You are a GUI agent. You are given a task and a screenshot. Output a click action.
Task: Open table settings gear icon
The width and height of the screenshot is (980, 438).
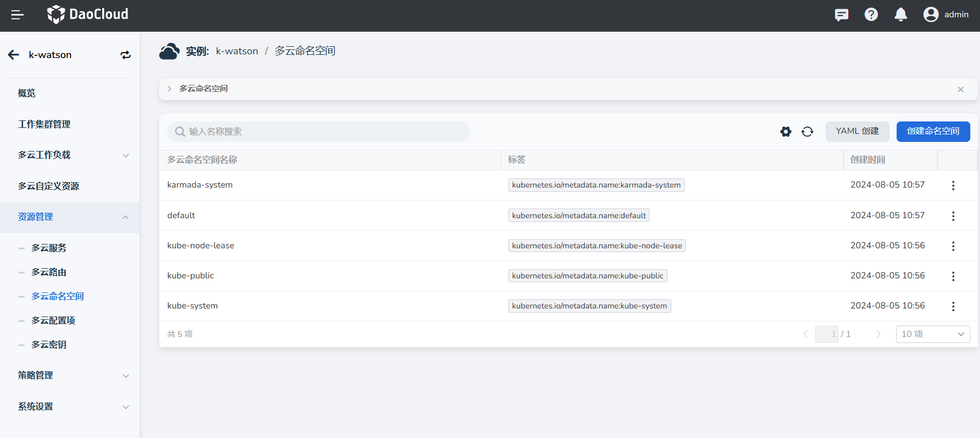click(785, 132)
